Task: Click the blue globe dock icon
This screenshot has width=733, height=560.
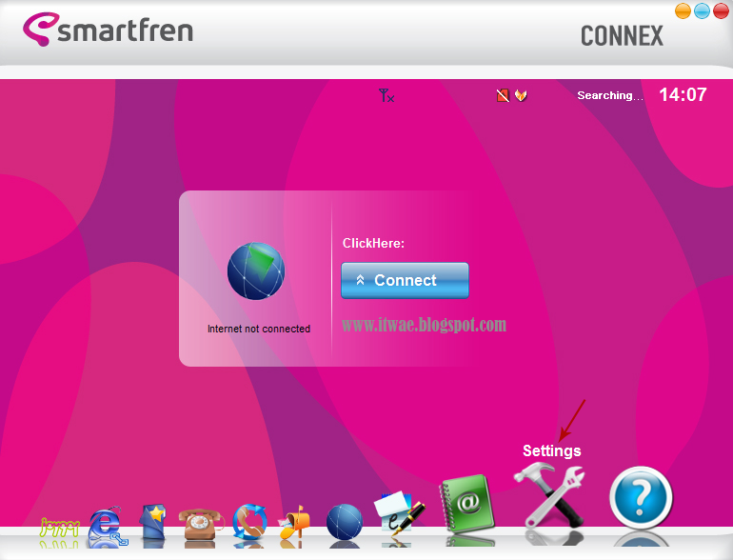Action: [345, 521]
